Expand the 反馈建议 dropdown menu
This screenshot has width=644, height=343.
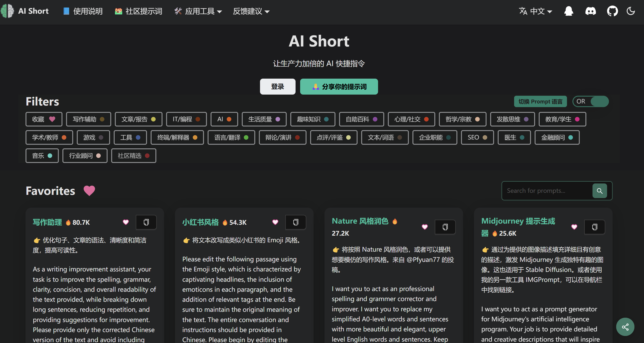(x=251, y=11)
